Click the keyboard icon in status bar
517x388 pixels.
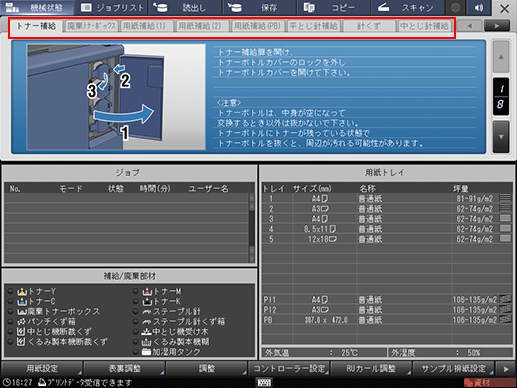point(264,382)
